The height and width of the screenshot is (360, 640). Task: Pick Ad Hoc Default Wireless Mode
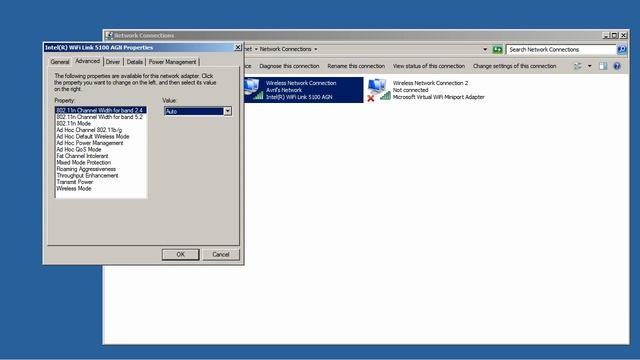(101, 136)
